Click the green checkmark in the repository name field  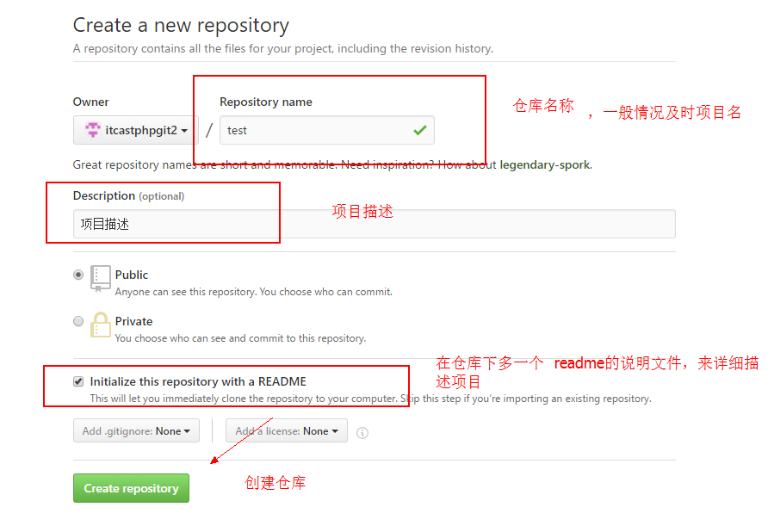(420, 130)
